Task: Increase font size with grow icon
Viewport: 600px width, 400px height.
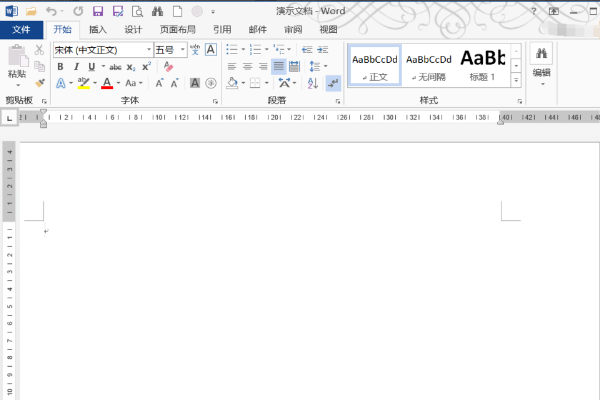Action: point(160,83)
